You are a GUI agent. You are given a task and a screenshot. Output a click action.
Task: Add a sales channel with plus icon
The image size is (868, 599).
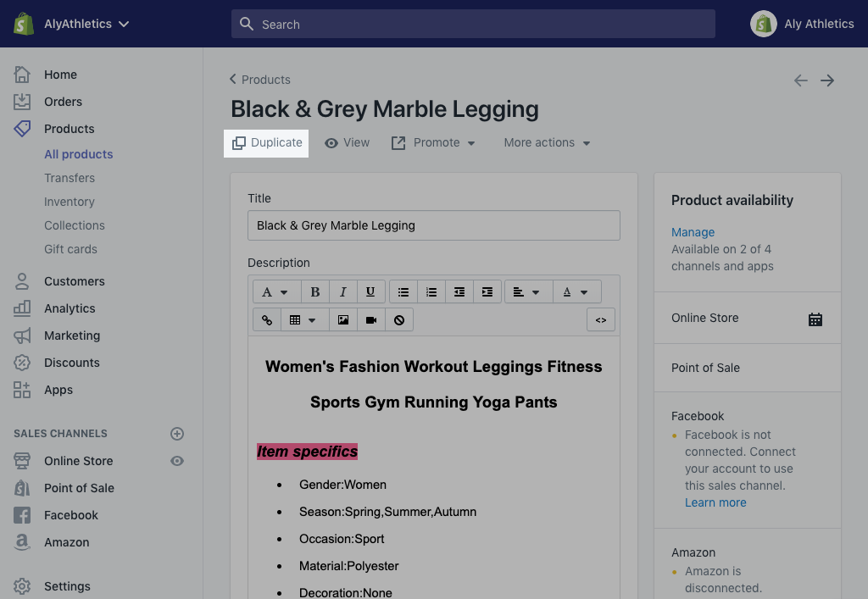click(x=177, y=434)
